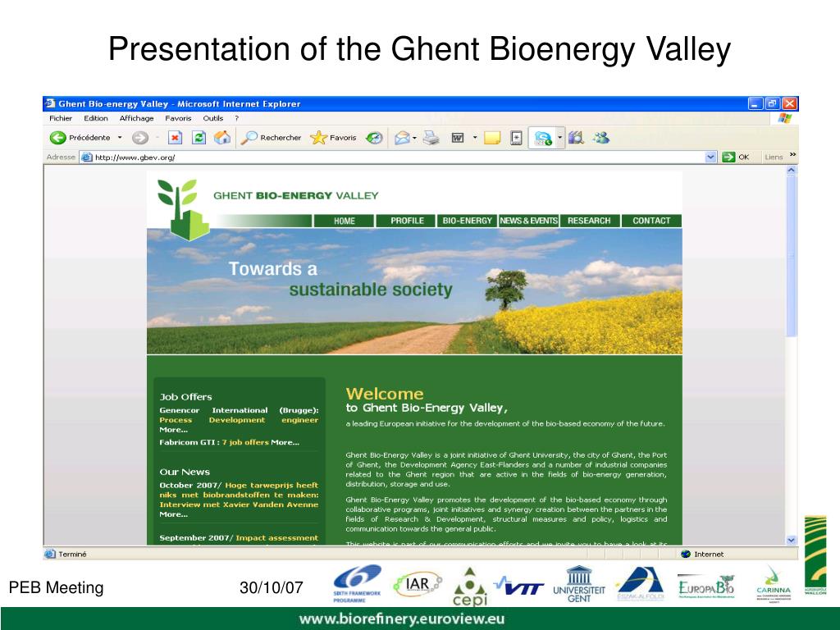Open the Affichage menu

tap(137, 118)
